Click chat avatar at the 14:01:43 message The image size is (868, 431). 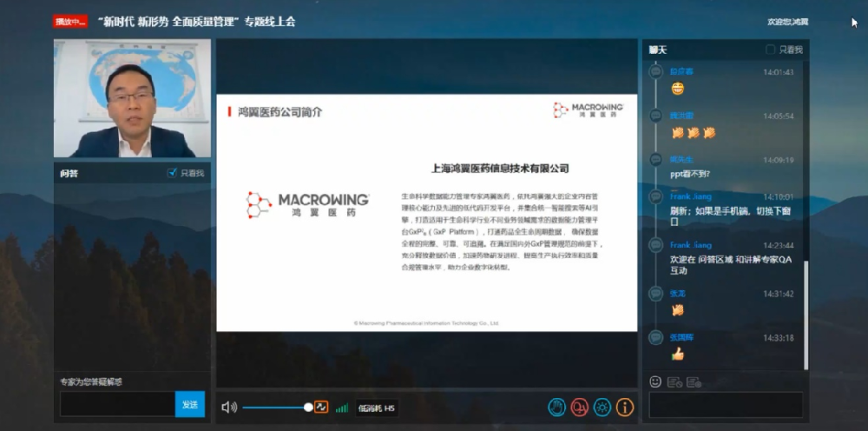coord(656,71)
